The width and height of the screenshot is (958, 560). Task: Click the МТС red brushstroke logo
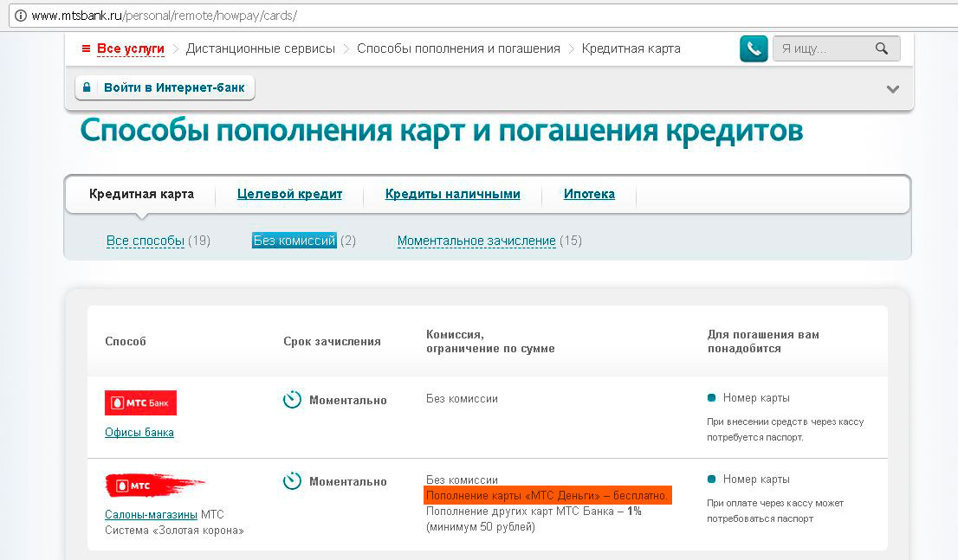pos(154,486)
